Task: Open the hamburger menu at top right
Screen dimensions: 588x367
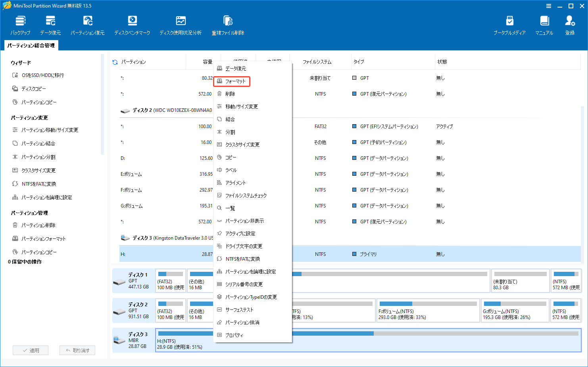Action: (x=549, y=6)
